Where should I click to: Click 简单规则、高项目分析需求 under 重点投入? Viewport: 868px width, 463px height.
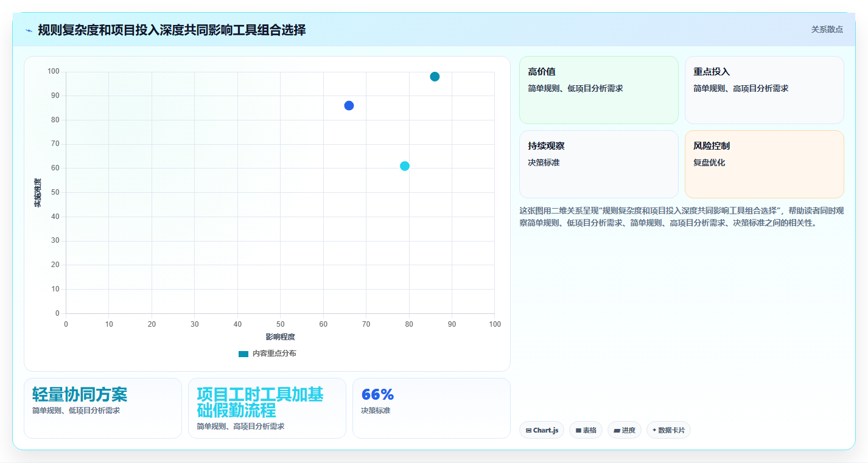[741, 88]
